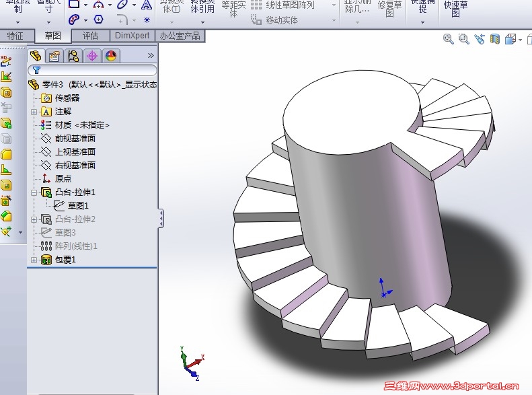Expand the 包覆1 tree node
This screenshot has height=395, width=532.
pyautogui.click(x=34, y=260)
